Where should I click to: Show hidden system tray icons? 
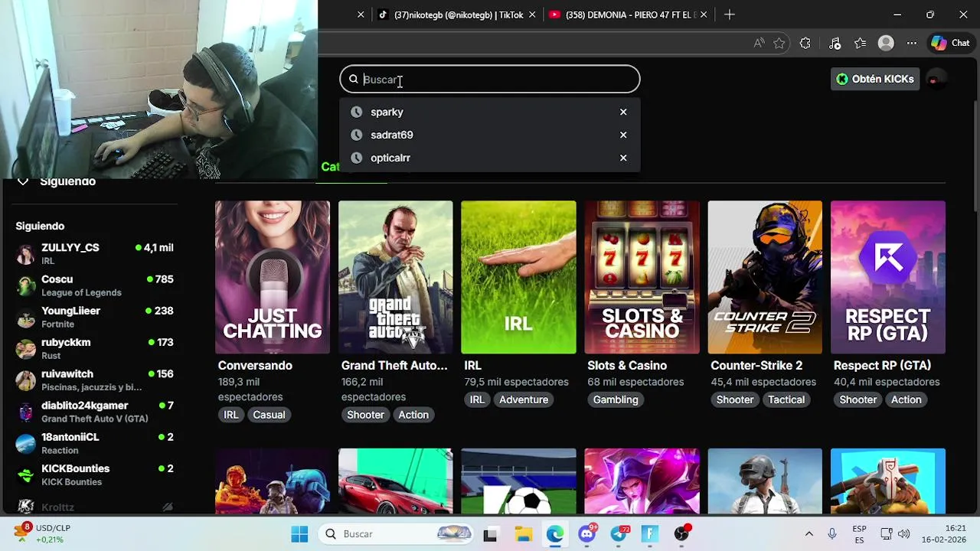[808, 534]
